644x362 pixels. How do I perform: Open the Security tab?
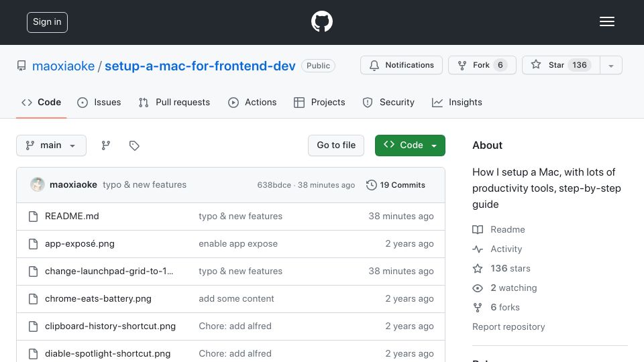pos(388,102)
